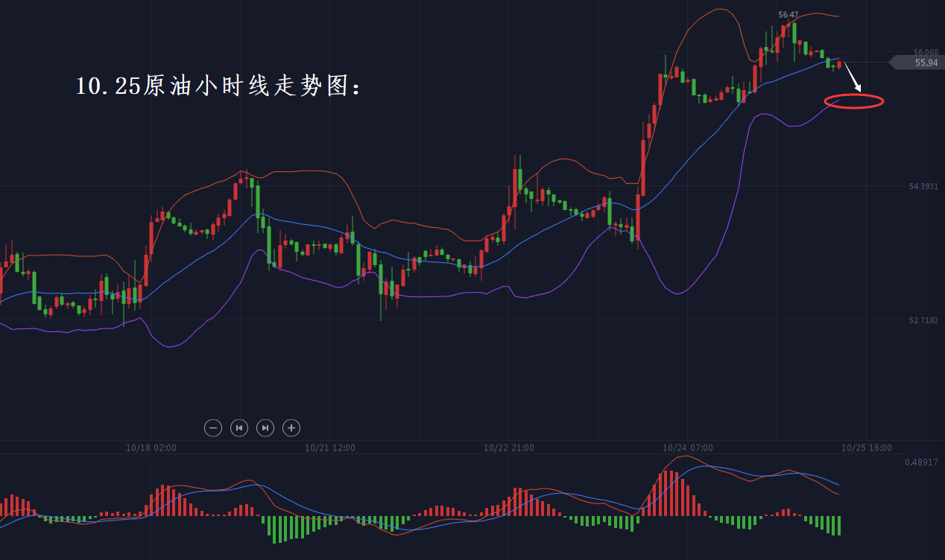
Task: Click the 10/18 02:00 time label
Action: click(x=151, y=448)
